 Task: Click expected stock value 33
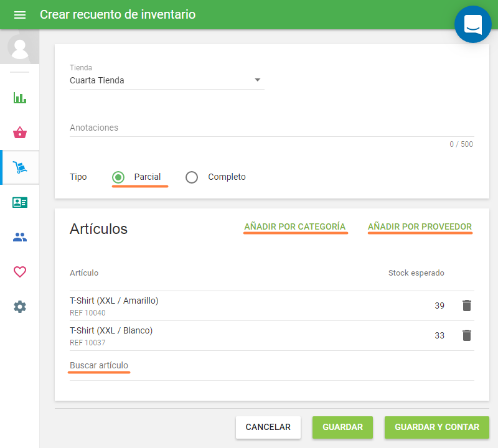pos(439,335)
